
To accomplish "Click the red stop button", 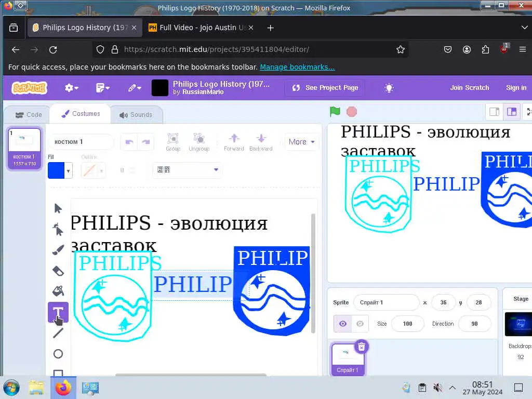I will coord(352,112).
